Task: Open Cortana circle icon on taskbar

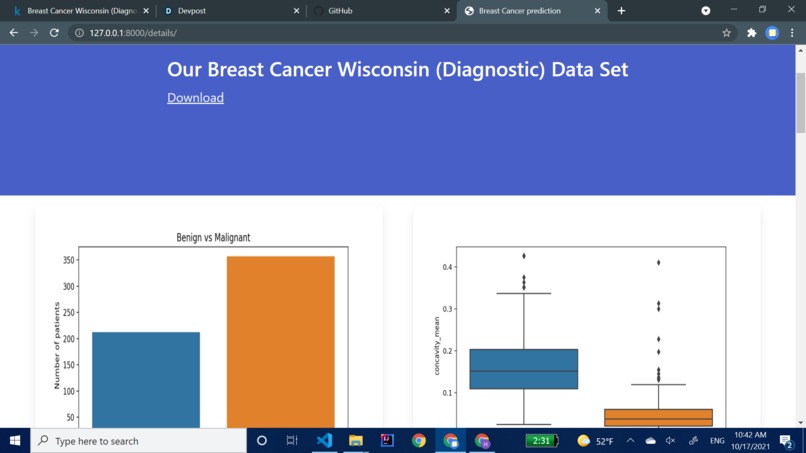Action: [262, 441]
